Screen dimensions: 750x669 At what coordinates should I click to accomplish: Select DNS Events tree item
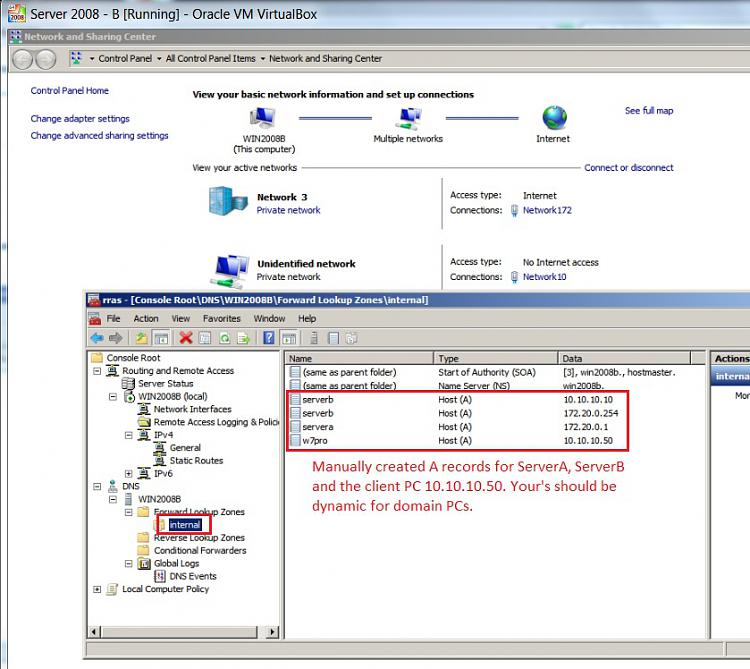pyautogui.click(x=193, y=576)
